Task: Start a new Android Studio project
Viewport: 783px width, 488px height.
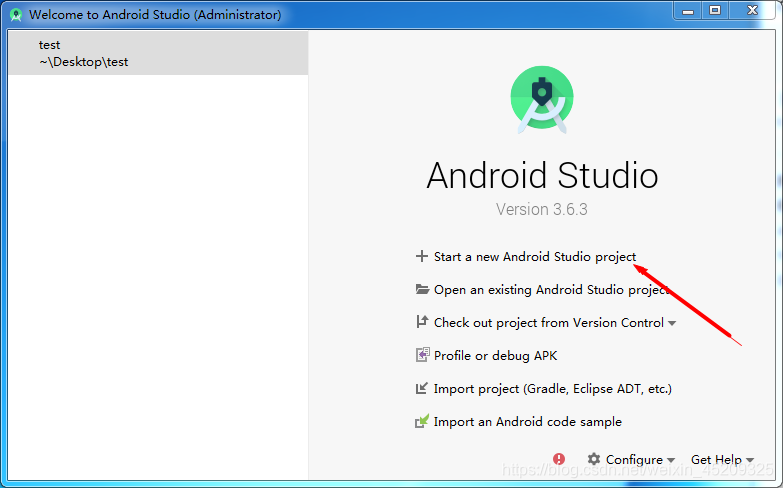Action: (535, 257)
